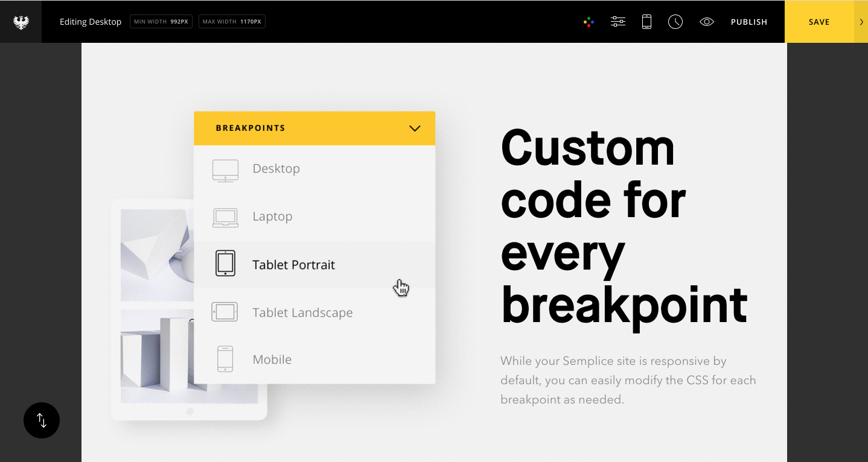
Task: Switch on the Desktop breakpoint
Action: point(225,169)
